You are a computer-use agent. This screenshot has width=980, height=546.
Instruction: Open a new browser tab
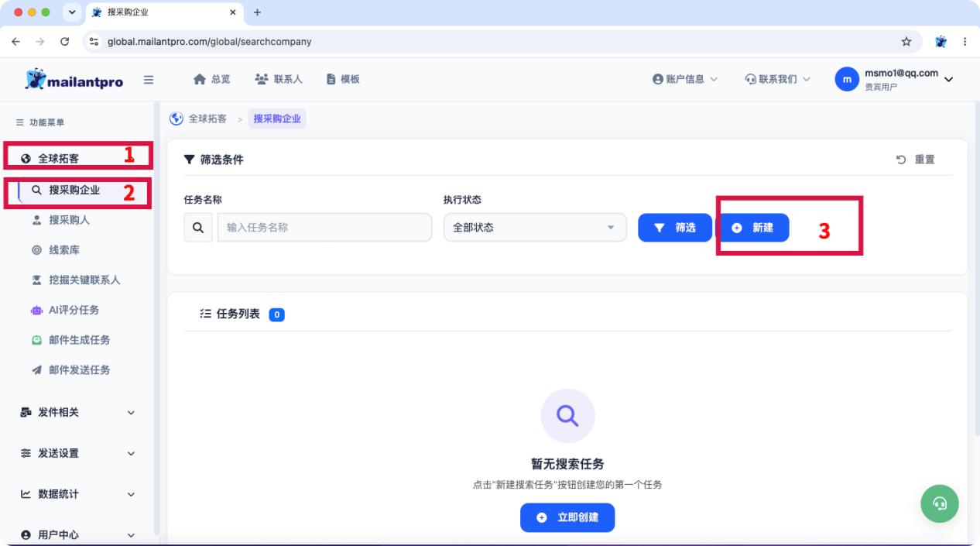click(257, 12)
